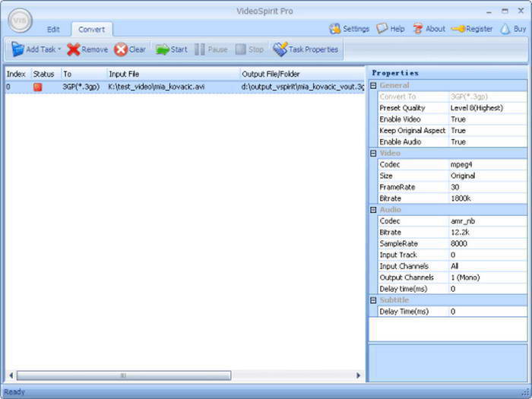Click the Help speech bubble icon
Screen dimensions: 532x399
click(382, 29)
